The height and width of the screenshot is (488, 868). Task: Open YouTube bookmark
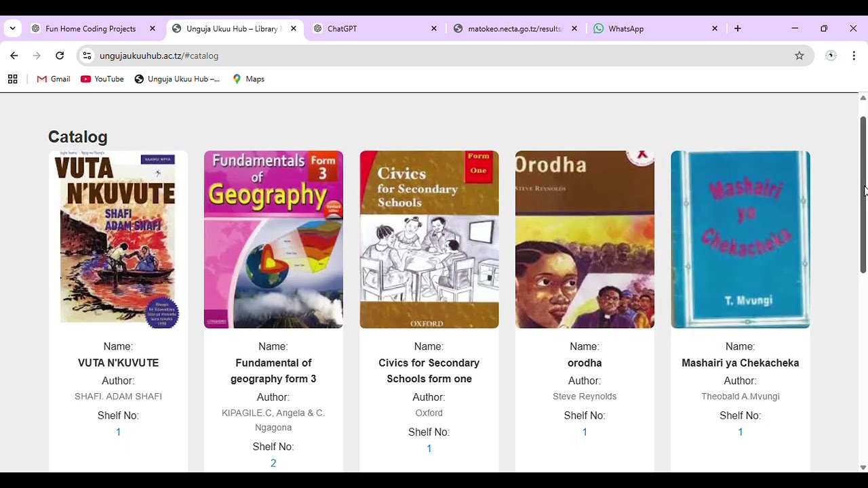102,79
